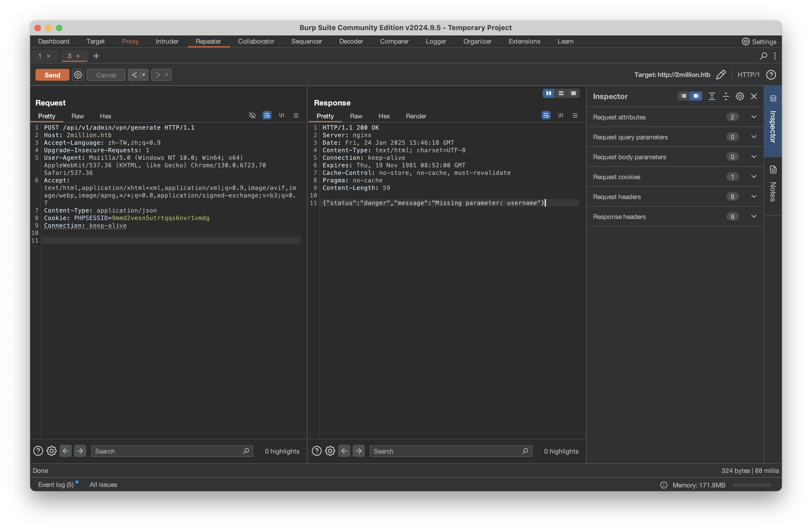The width and height of the screenshot is (812, 531).
Task: Toggle non-printable chars in Response editor
Action: tap(560, 115)
